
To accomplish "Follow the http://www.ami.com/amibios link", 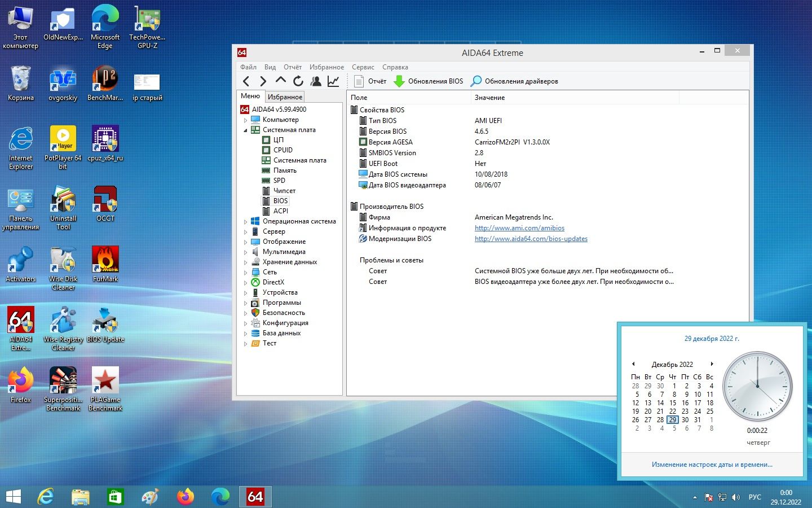I will (x=519, y=228).
